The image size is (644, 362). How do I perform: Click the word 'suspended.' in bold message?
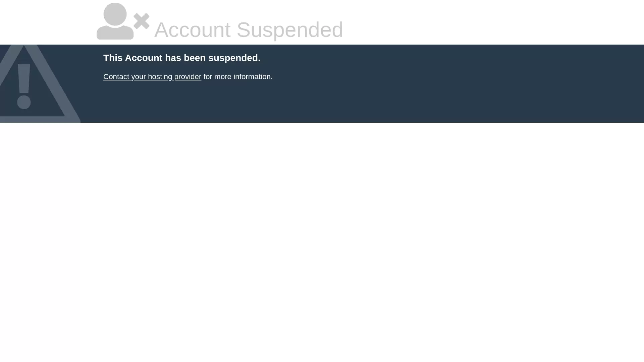pos(234,58)
